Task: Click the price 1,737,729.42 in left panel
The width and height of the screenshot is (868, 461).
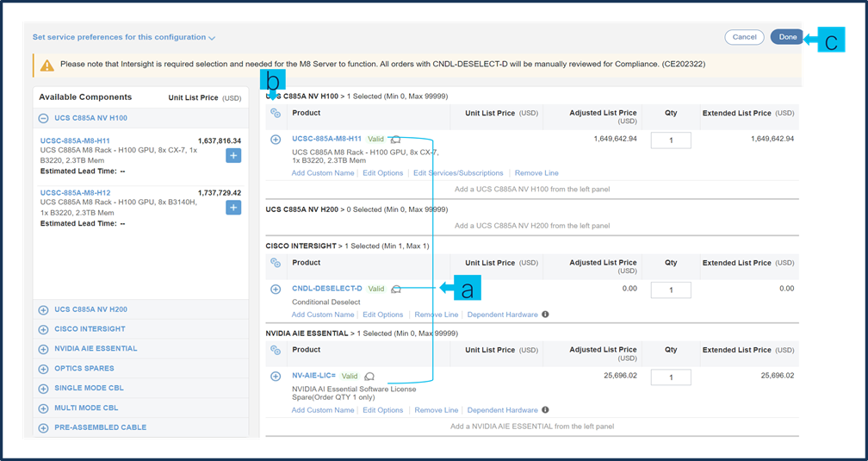Action: coord(220,193)
